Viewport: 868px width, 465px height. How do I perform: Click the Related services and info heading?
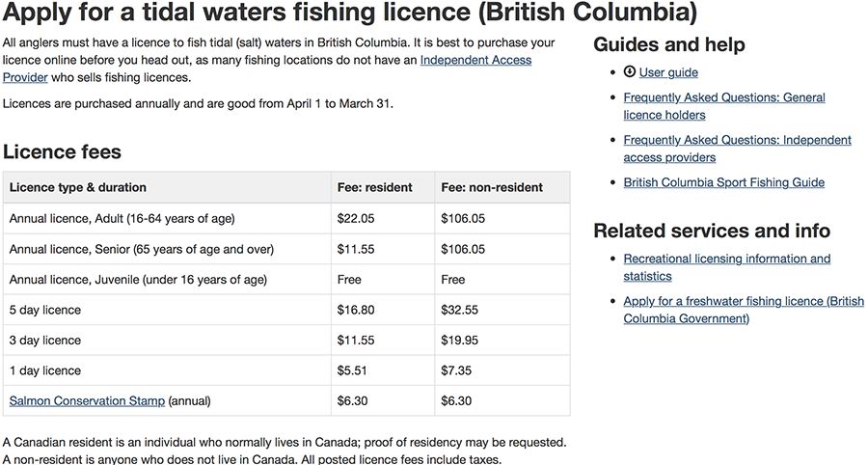click(x=712, y=231)
